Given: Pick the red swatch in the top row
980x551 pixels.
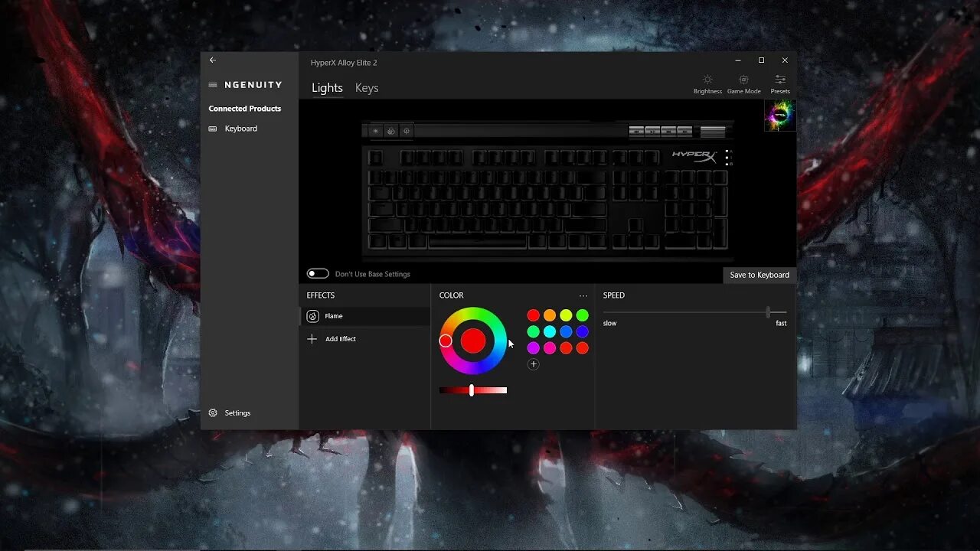Looking at the screenshot, I should tap(534, 315).
